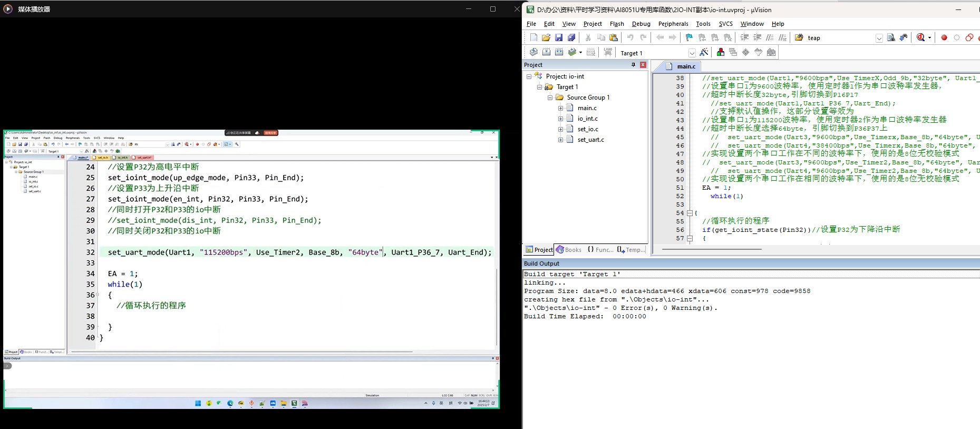Screen dimensions: 980x429
Task: Switch to the Books panel tab
Action: pyautogui.click(x=569, y=250)
